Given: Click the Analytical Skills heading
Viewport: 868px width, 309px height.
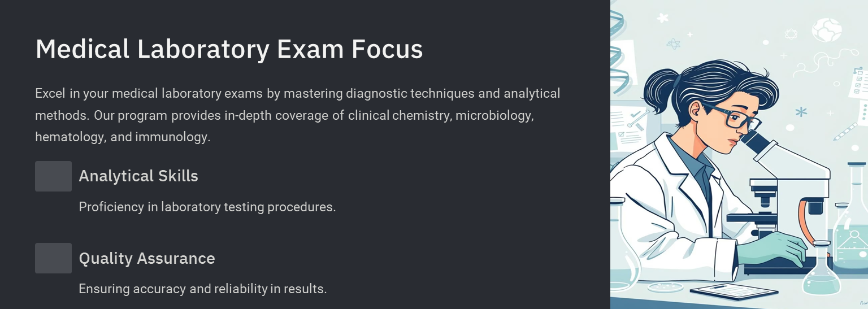Looking at the screenshot, I should (138, 176).
